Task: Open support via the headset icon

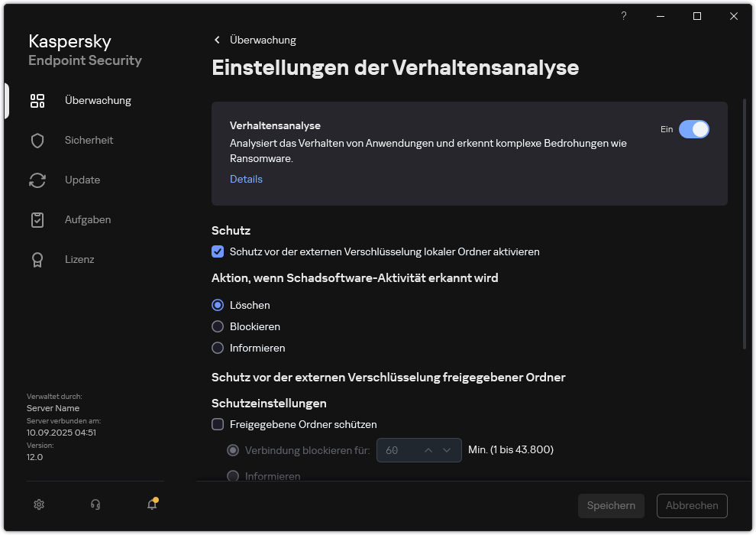Action: (x=95, y=504)
